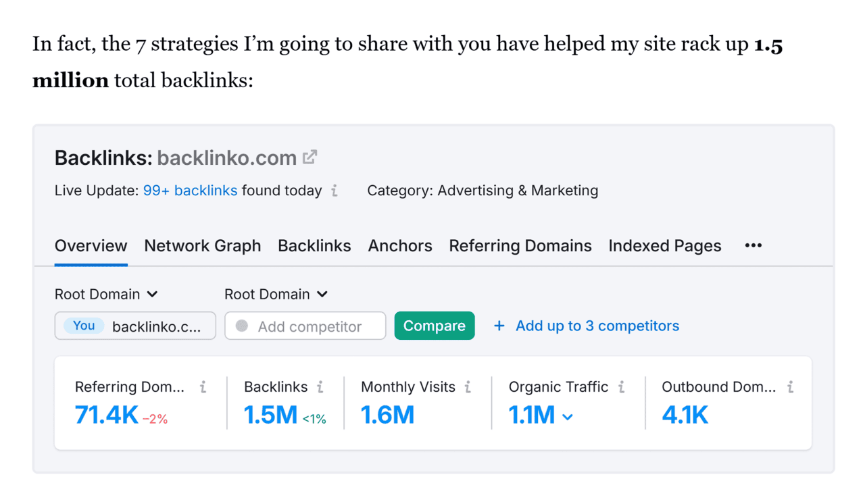Screen dimensions: 865x504
Task: View Organic Traffic tooltip info icon
Action: (x=620, y=386)
